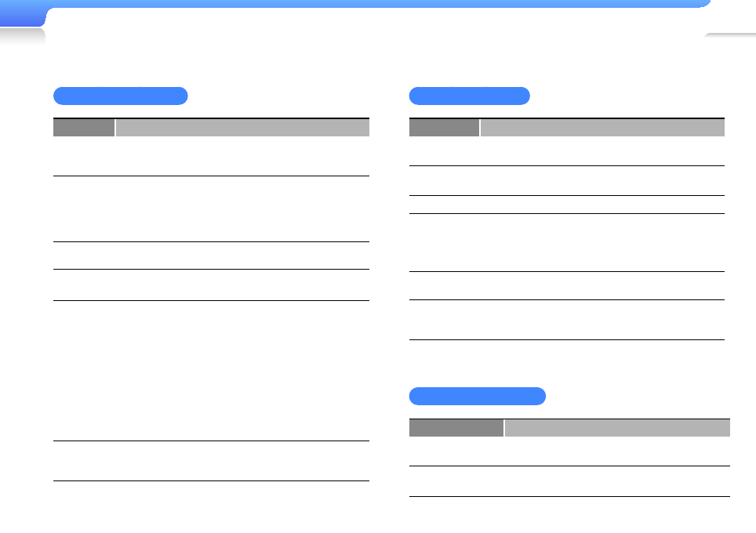Click the blue pill heading above the upper-right table
Viewport: 756px width, 533px height.
click(469, 96)
